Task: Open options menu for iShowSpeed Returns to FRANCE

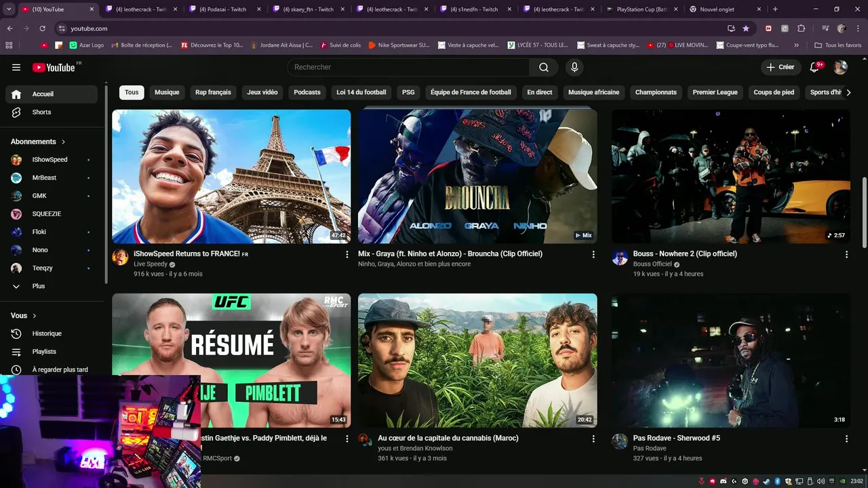Action: (347, 254)
